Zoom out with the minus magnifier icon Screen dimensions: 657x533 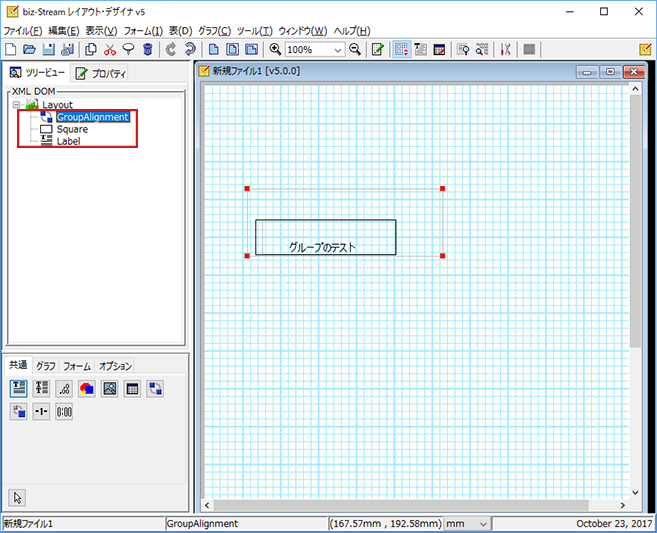point(355,49)
